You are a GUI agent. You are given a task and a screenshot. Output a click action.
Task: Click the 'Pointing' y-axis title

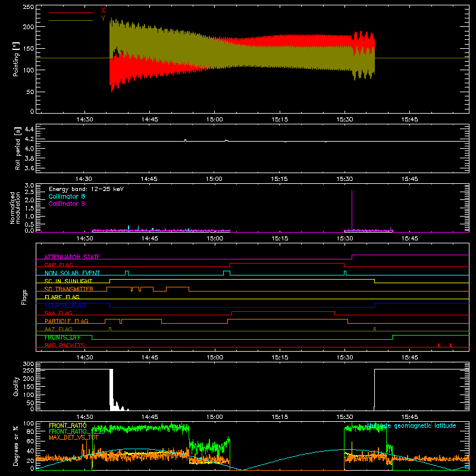(16, 59)
